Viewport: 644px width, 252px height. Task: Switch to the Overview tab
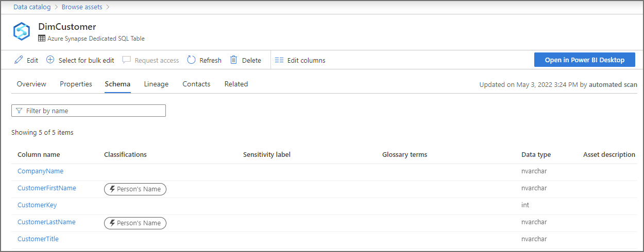31,84
